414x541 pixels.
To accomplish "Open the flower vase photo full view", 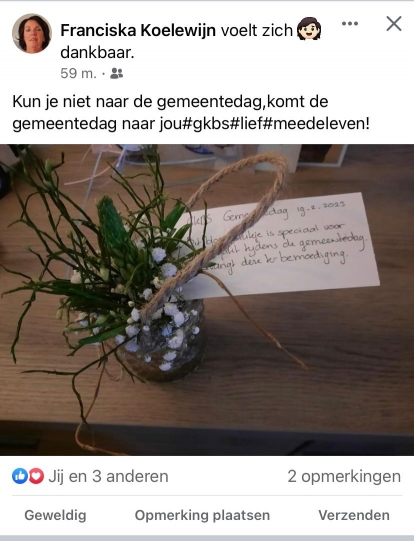I will [207, 300].
